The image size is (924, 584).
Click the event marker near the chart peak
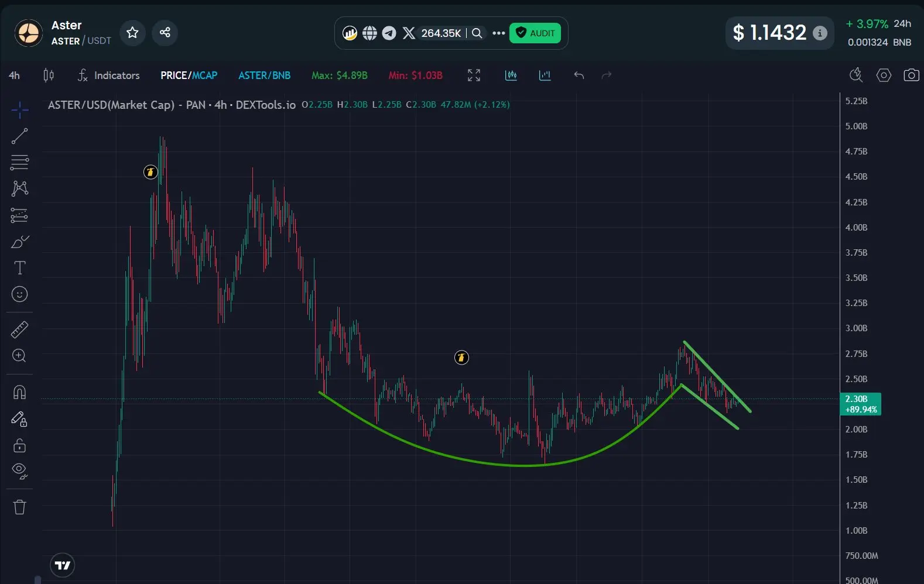point(150,172)
